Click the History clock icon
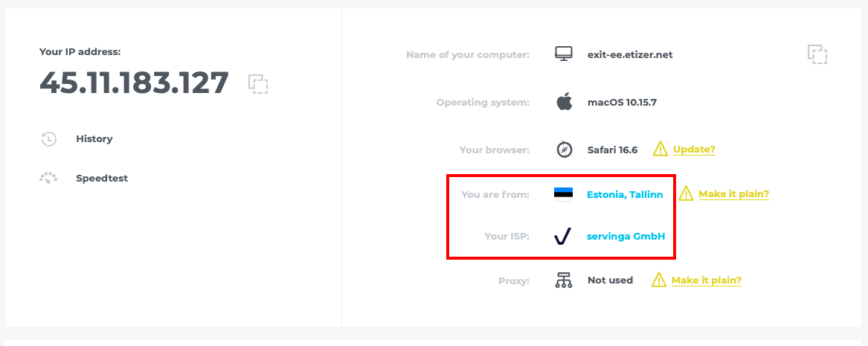The height and width of the screenshot is (346, 868). [49, 139]
